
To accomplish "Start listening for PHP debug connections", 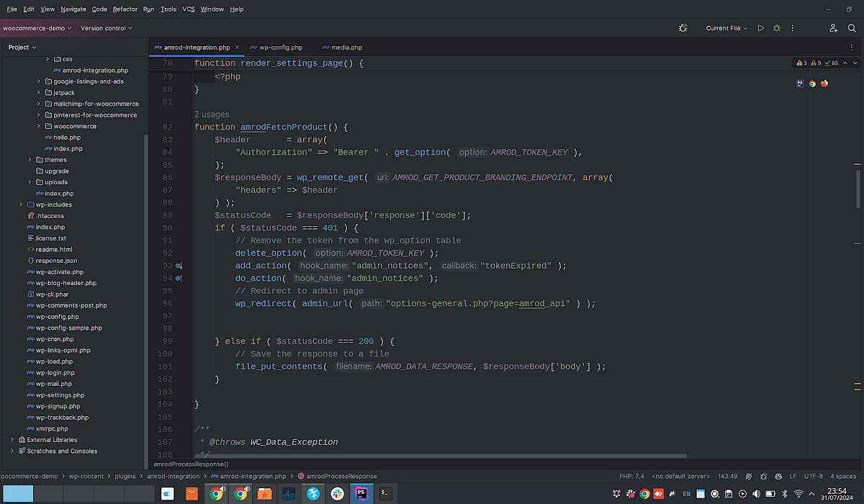I will click(x=683, y=28).
